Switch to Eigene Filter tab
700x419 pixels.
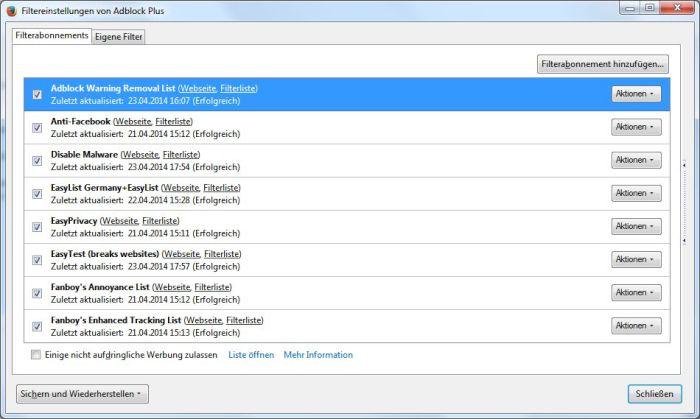coord(118,37)
